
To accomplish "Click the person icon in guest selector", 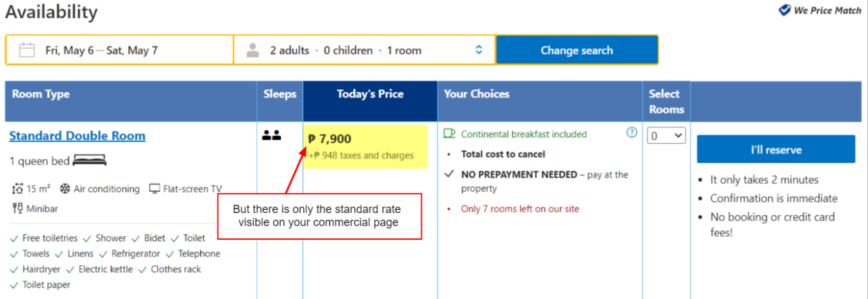I will coord(253,50).
